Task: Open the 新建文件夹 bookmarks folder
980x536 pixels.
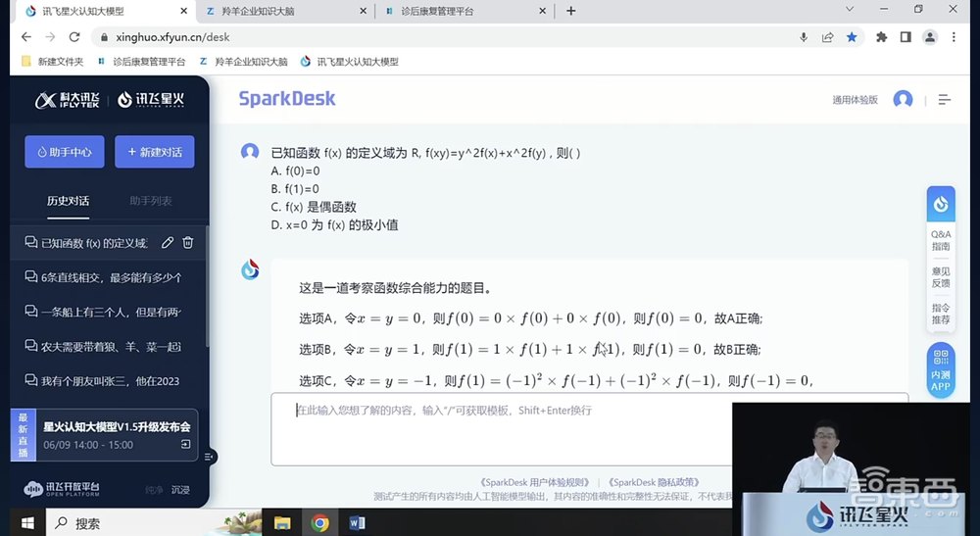Action: coord(53,61)
